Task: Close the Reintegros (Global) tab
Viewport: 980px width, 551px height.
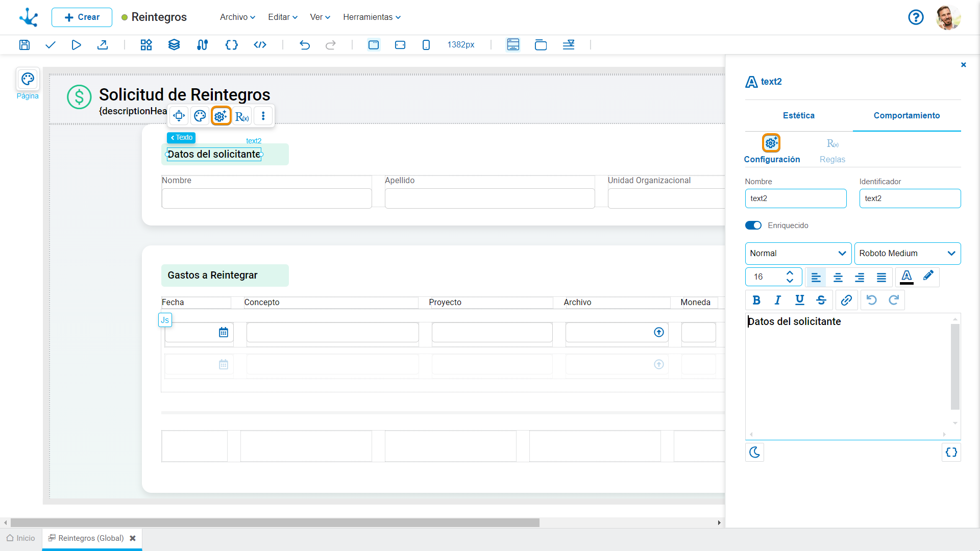Action: click(x=133, y=538)
